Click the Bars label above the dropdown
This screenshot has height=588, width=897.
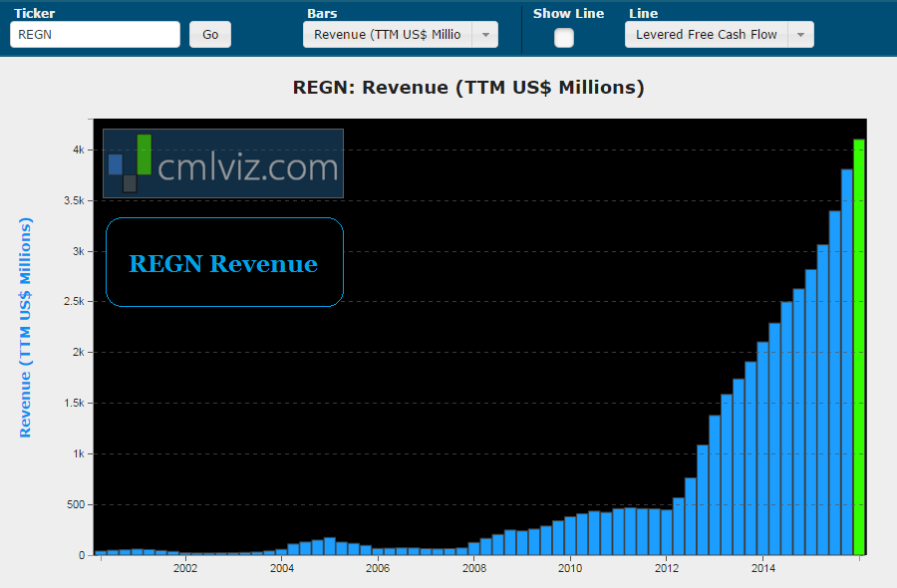(322, 14)
